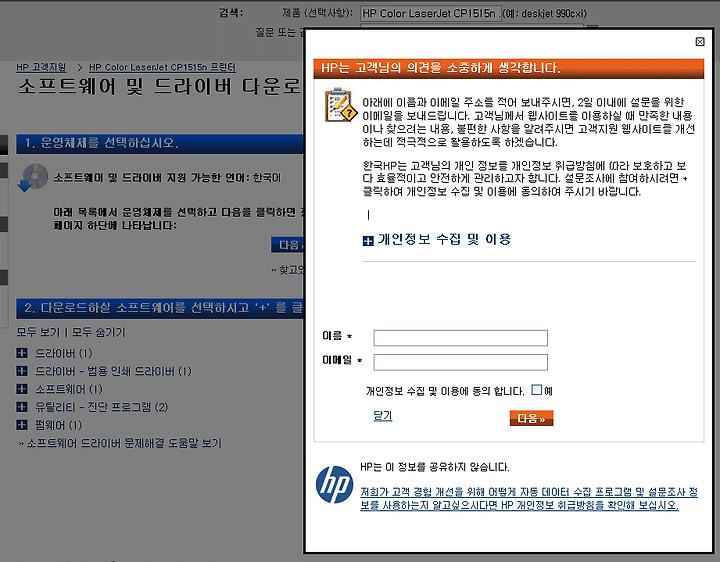Click the blue 다음 button in background page
Screen dimensions: 720x562
[287, 245]
